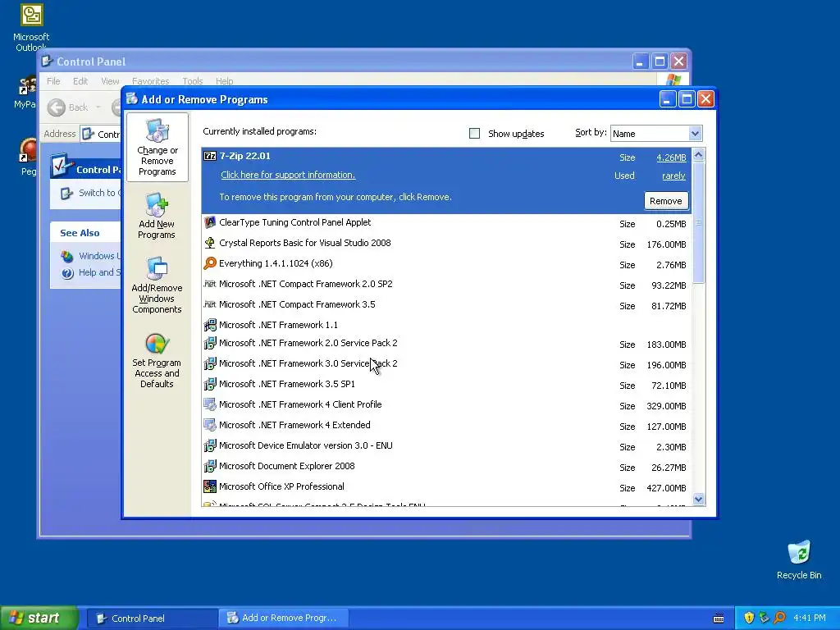Click the security shield tray icon
The width and height of the screenshot is (840, 630).
pyautogui.click(x=749, y=618)
